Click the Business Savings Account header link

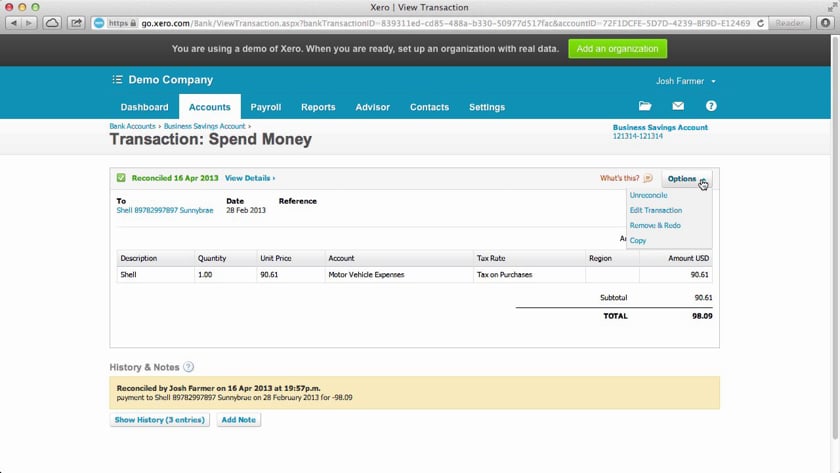click(660, 127)
